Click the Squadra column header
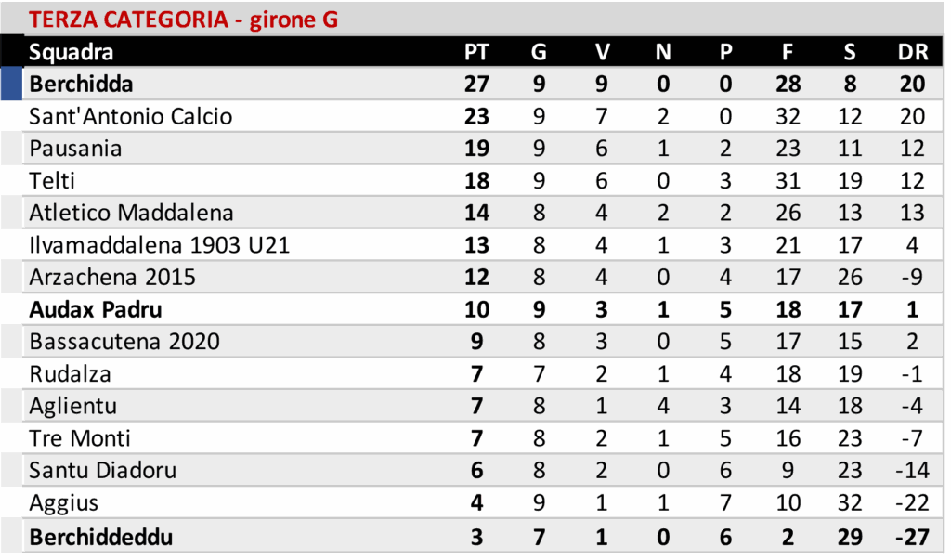This screenshot has height=560, width=951. pos(72,52)
